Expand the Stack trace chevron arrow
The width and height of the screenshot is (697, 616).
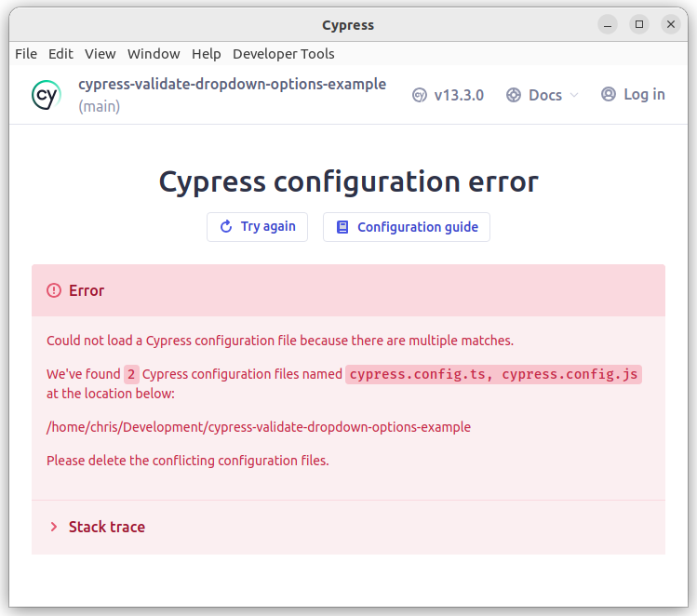[x=54, y=527]
